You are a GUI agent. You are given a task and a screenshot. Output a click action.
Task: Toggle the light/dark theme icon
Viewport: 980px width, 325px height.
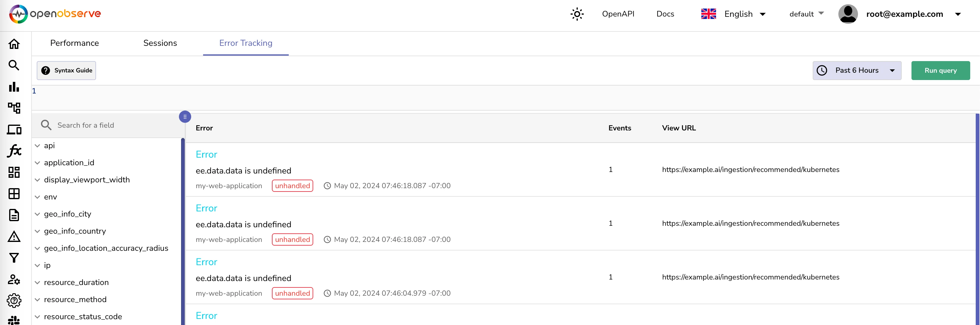(x=577, y=14)
